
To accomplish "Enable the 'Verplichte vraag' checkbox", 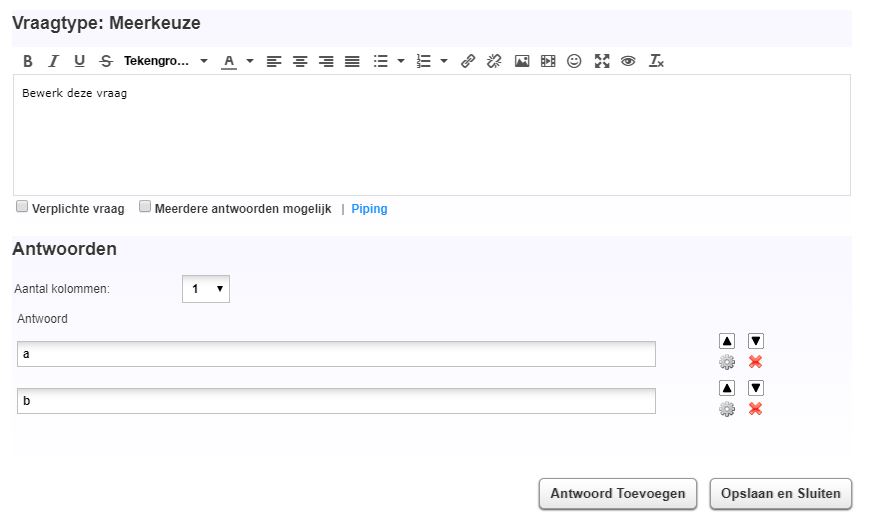I will coord(22,207).
